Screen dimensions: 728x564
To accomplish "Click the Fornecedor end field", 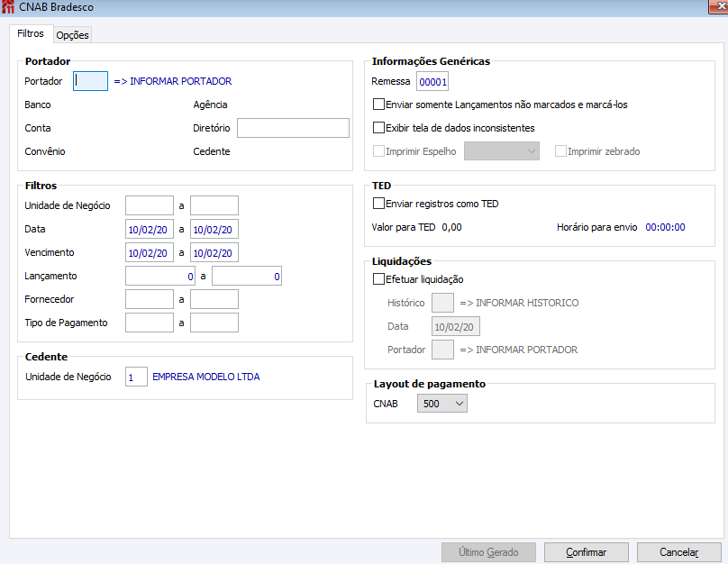I will pyautogui.click(x=214, y=299).
